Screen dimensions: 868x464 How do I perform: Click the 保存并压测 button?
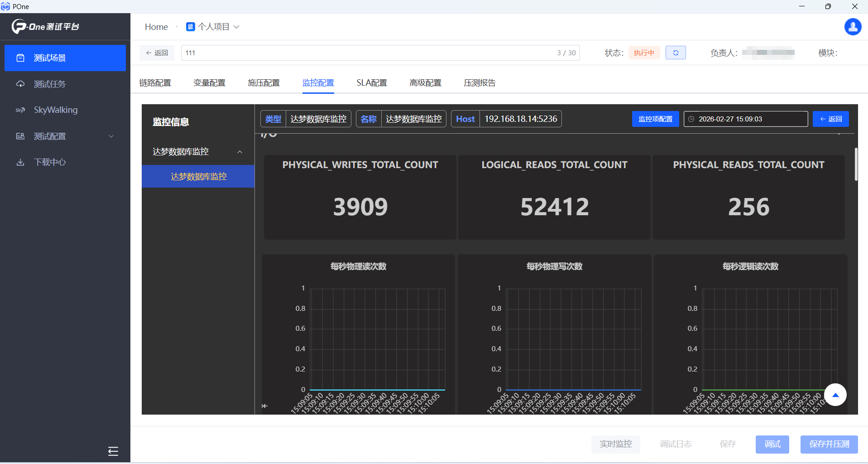[829, 444]
